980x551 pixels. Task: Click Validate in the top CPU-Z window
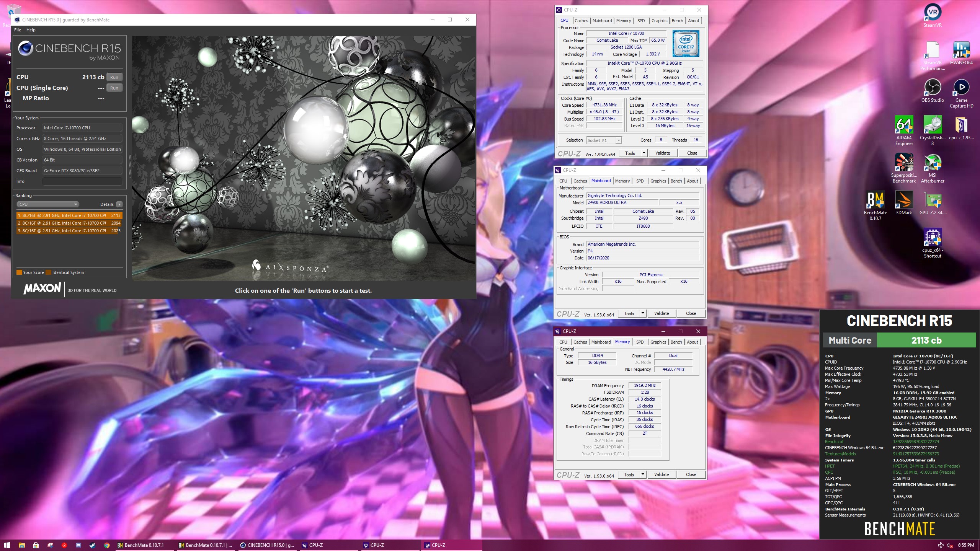click(x=663, y=153)
